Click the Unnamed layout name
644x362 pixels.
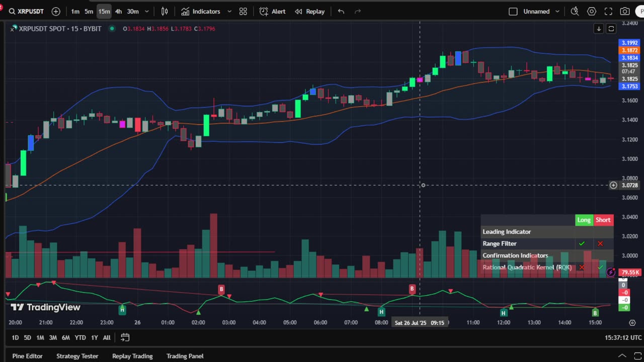(536, 11)
